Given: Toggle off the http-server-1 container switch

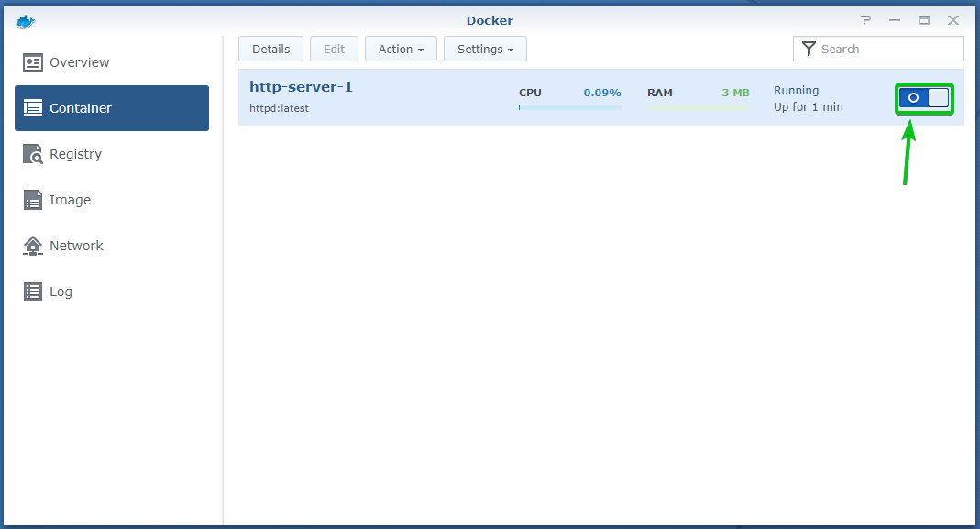Looking at the screenshot, I should click(924, 98).
